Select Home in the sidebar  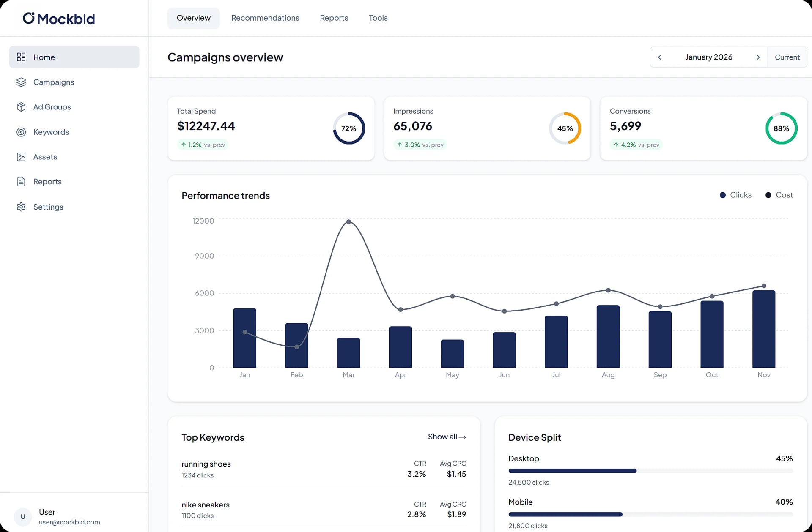pyautogui.click(x=74, y=57)
